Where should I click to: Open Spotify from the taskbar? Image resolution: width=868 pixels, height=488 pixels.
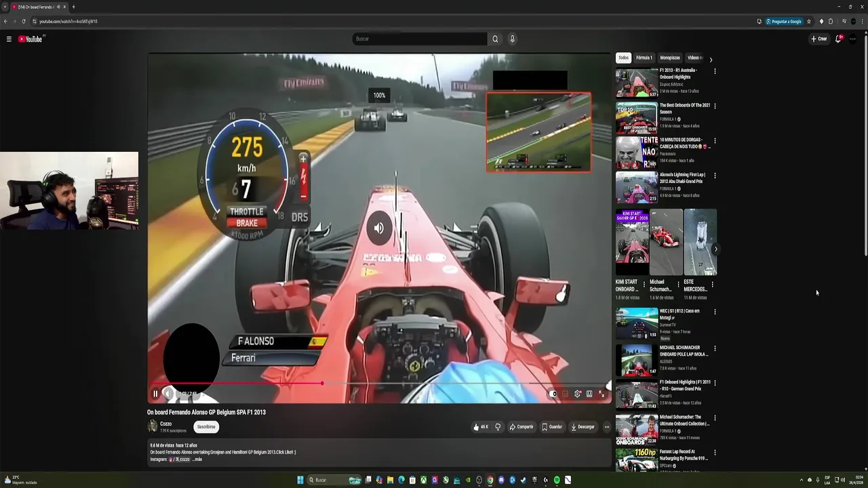pos(557,480)
